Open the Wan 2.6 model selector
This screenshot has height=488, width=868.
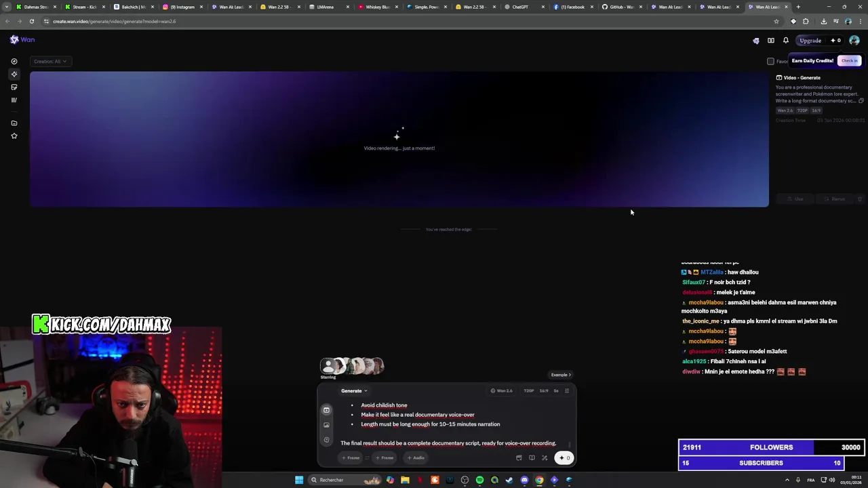tap(501, 391)
